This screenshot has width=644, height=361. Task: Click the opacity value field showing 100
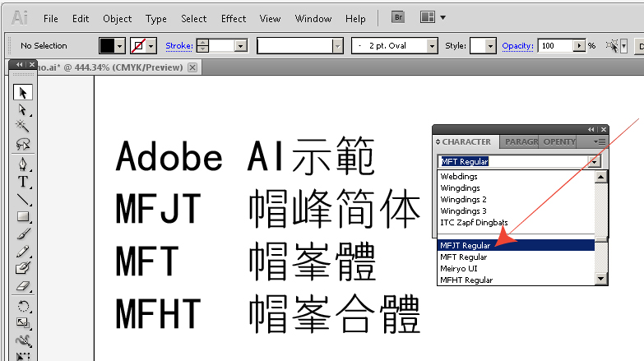556,45
